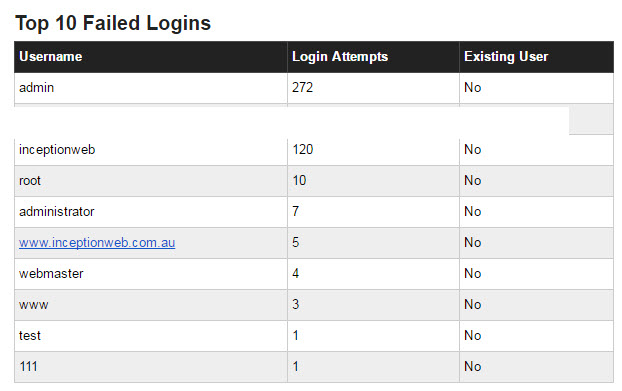The height and width of the screenshot is (391, 622).
Task: Select the webmaster username cell
Action: (x=151, y=274)
